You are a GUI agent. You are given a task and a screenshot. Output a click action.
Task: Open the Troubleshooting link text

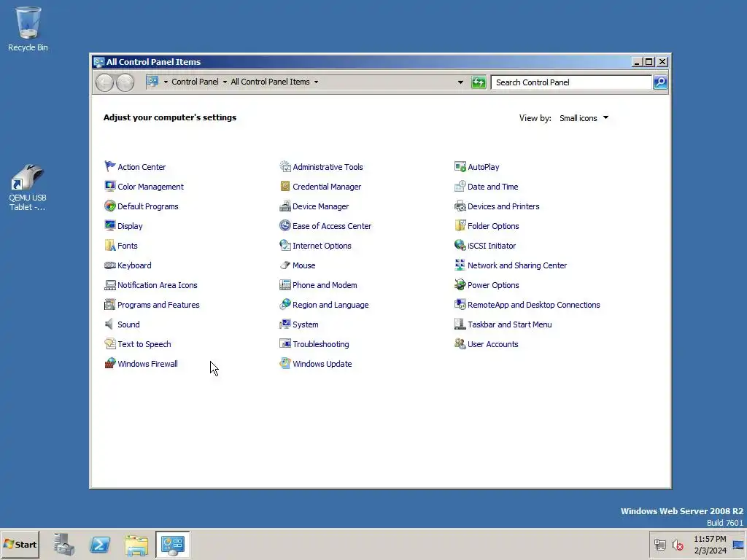click(x=321, y=344)
